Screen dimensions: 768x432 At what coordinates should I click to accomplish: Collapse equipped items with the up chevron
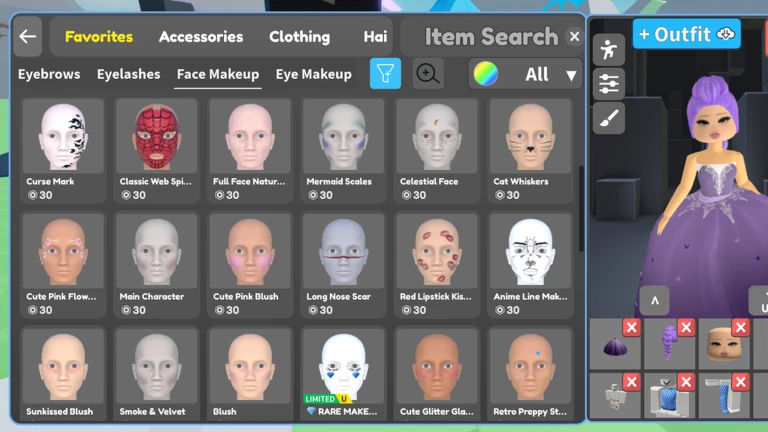[654, 299]
